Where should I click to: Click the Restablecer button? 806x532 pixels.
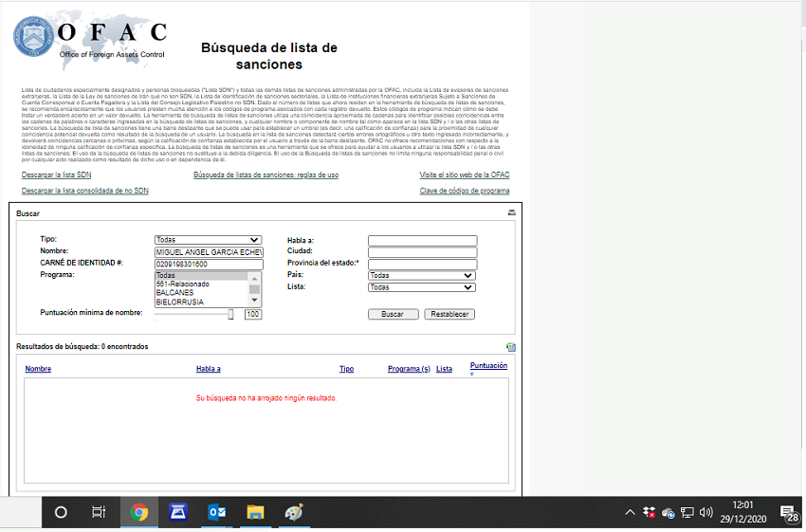[449, 314]
